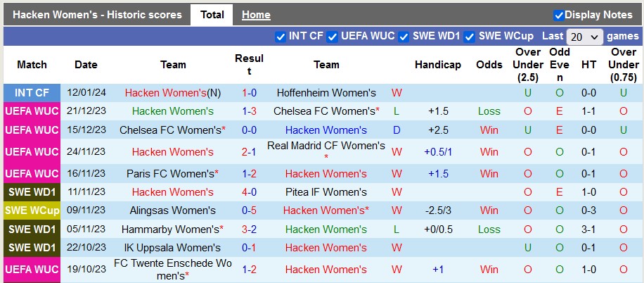
Task: Toggle the Display Notes checkbox
Action: (x=559, y=15)
